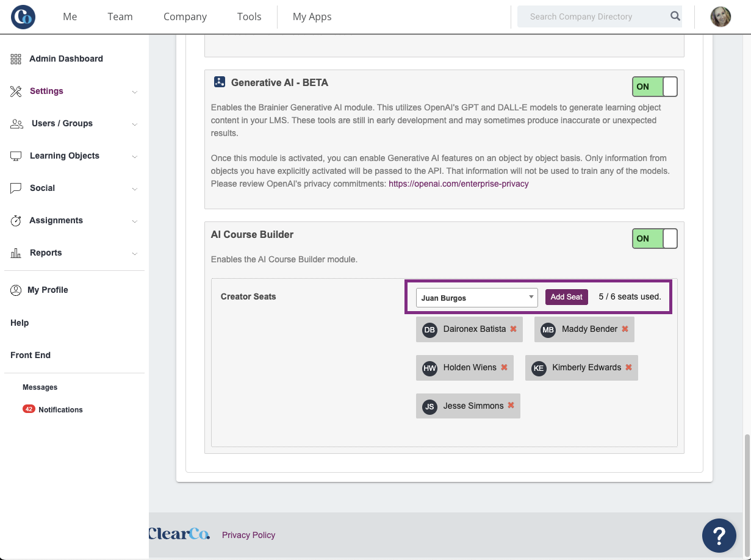
Task: Open the Company top menu
Action: pos(185,16)
